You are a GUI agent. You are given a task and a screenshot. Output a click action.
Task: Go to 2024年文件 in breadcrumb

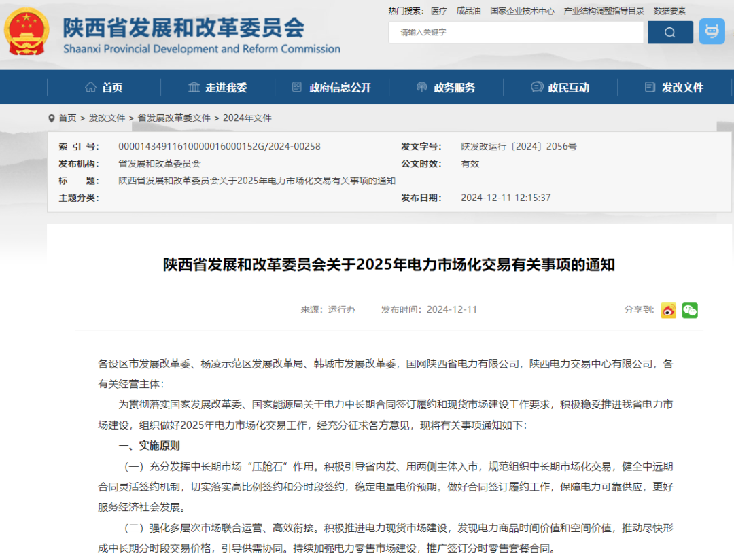(247, 118)
